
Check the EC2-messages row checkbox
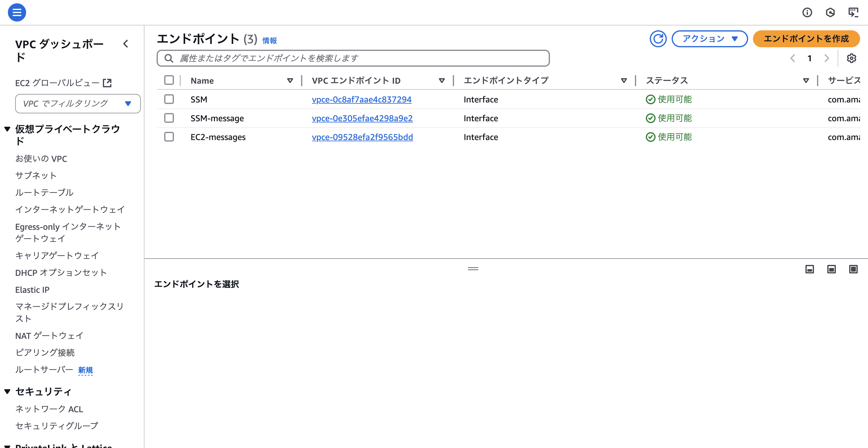click(x=169, y=137)
